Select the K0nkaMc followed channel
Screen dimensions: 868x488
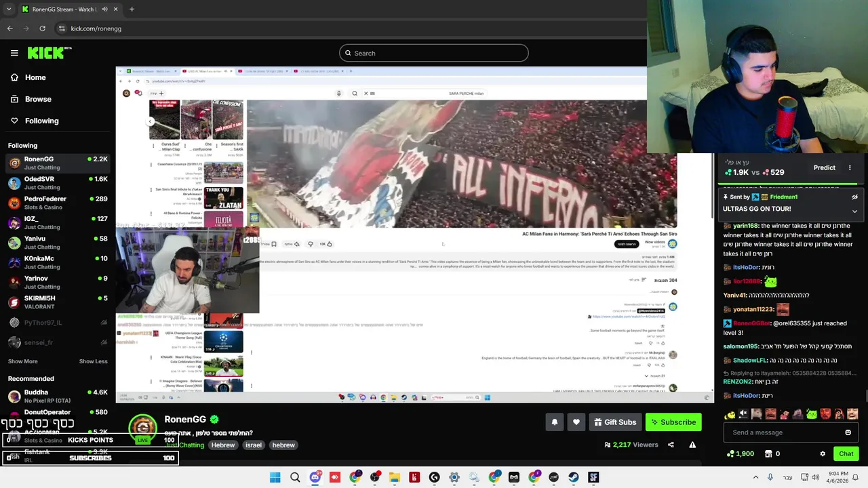[58, 262]
